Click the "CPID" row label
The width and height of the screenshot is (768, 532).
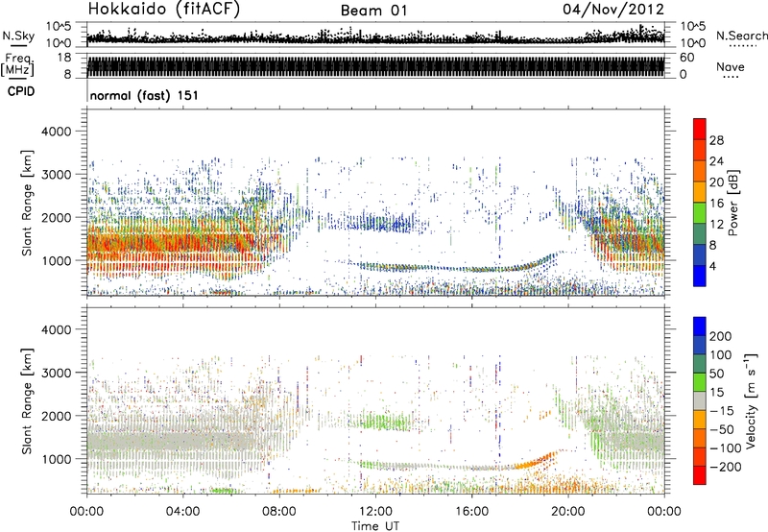coord(21,91)
